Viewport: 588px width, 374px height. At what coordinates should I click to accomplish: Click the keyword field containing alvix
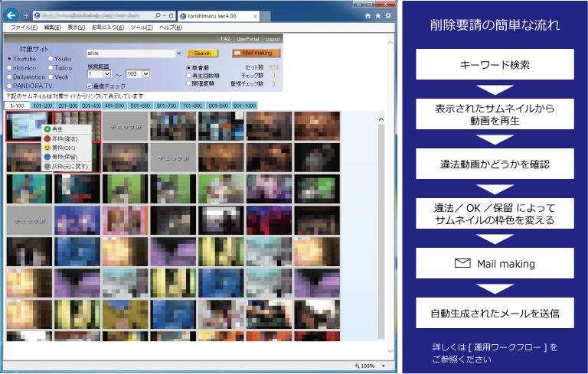(x=131, y=54)
